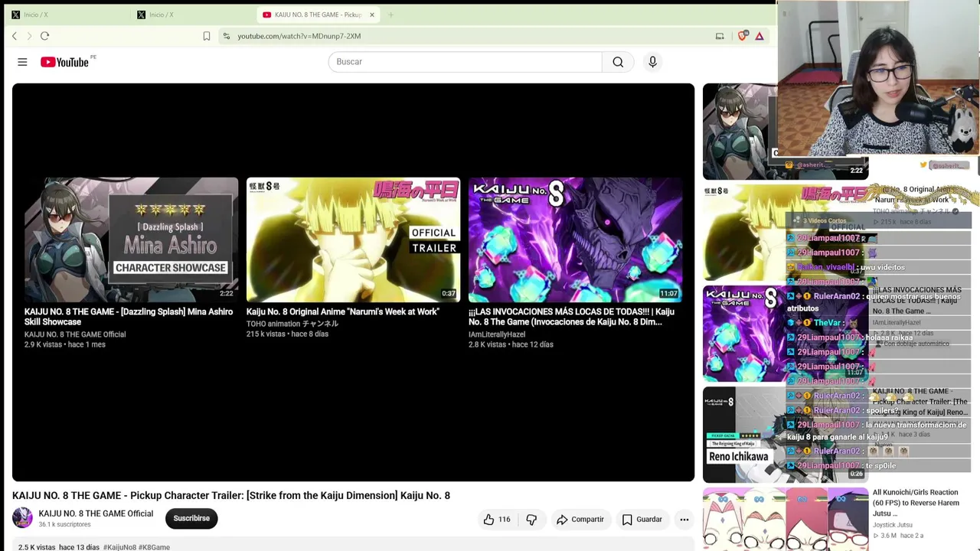Viewport: 980px width, 551px height.
Task: Click the #K8Game hashtag
Action: pos(154,547)
